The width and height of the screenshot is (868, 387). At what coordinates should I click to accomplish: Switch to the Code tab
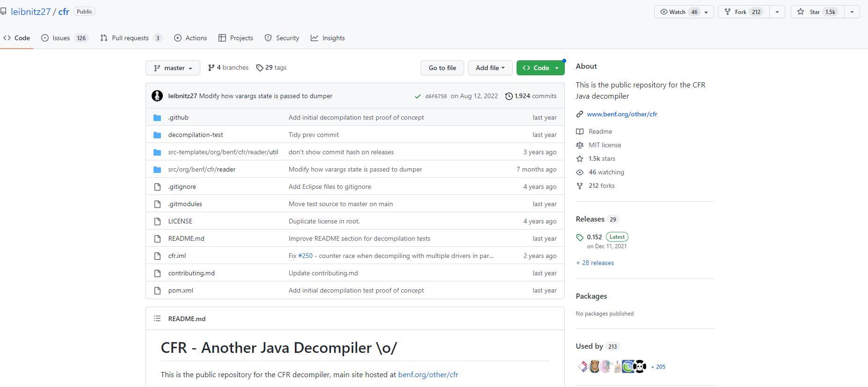click(x=16, y=38)
